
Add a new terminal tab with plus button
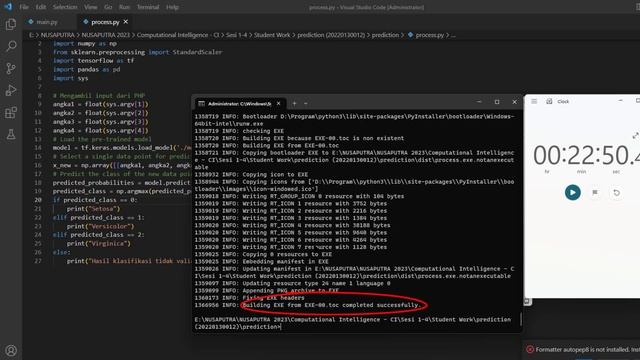point(294,104)
